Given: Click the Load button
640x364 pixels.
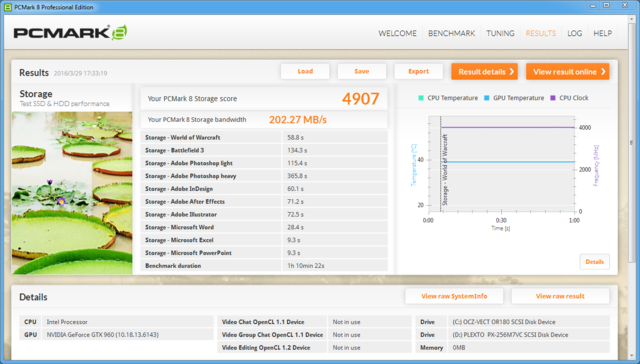Looking at the screenshot, I should point(305,71).
